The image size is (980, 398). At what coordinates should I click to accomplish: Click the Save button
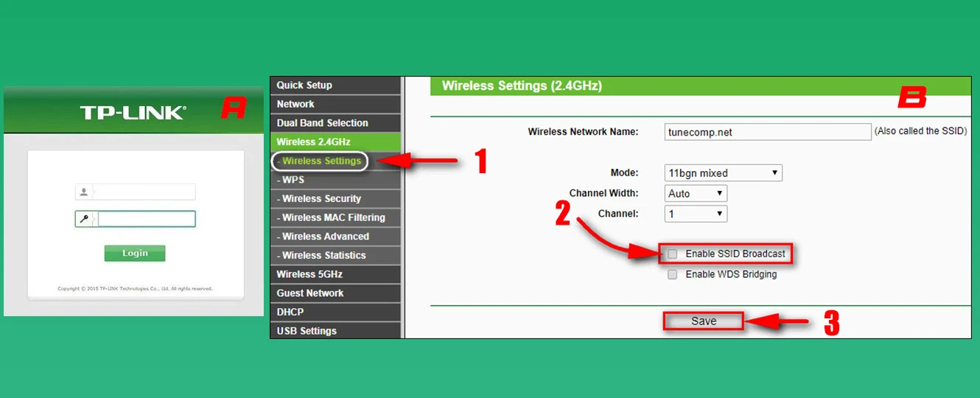coord(704,321)
